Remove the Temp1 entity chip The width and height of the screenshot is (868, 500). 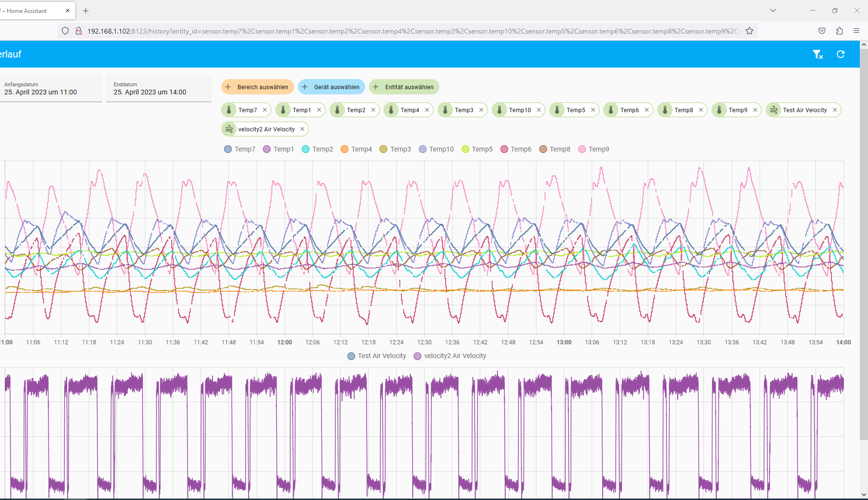pos(319,110)
